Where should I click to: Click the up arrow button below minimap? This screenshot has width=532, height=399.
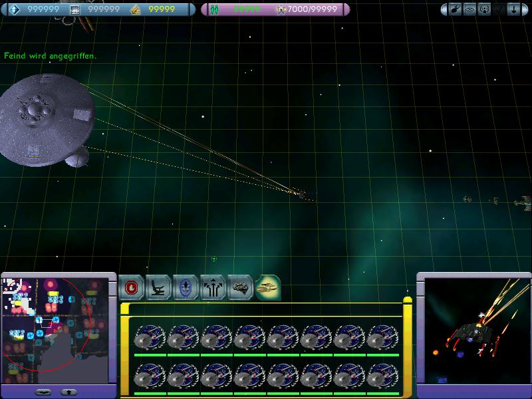pos(69,392)
